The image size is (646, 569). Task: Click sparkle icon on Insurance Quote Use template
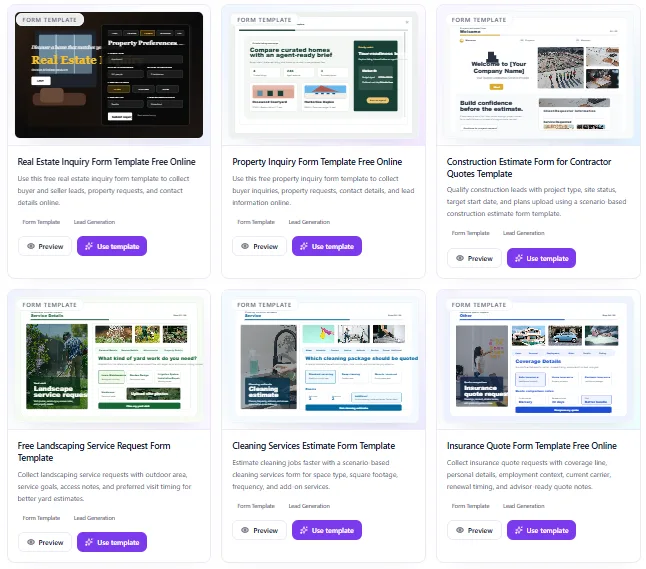(519, 530)
